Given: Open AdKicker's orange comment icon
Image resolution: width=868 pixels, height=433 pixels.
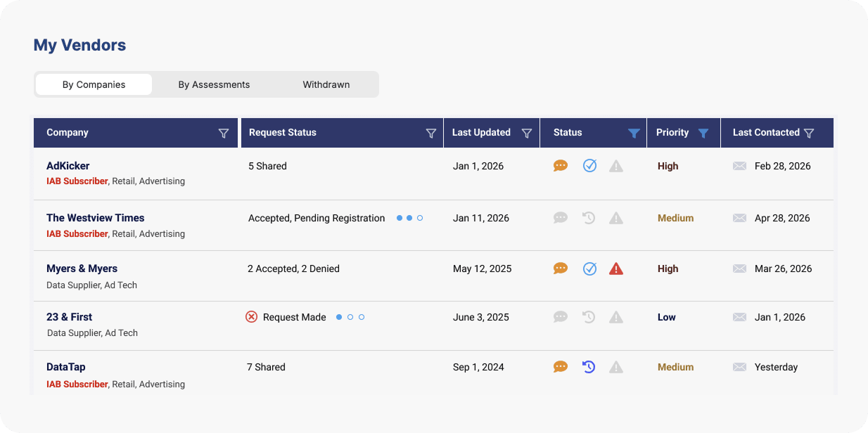Looking at the screenshot, I should pos(561,166).
